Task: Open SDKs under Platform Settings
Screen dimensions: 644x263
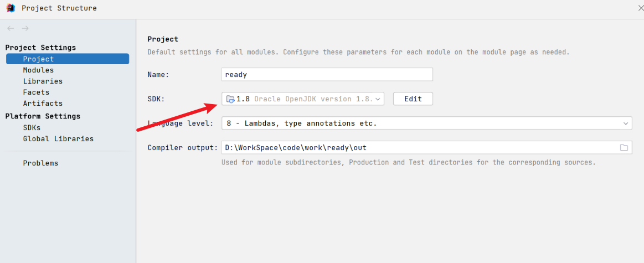Action: [x=32, y=128]
